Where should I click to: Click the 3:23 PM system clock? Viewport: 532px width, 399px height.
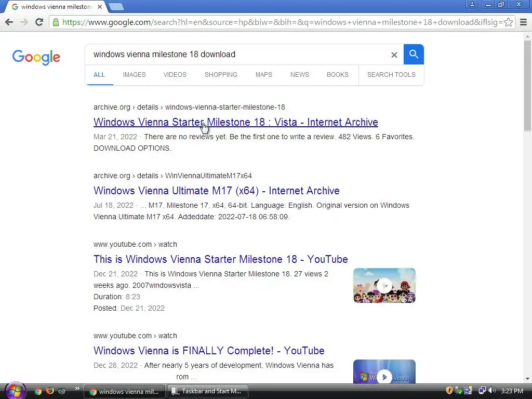[512, 391]
